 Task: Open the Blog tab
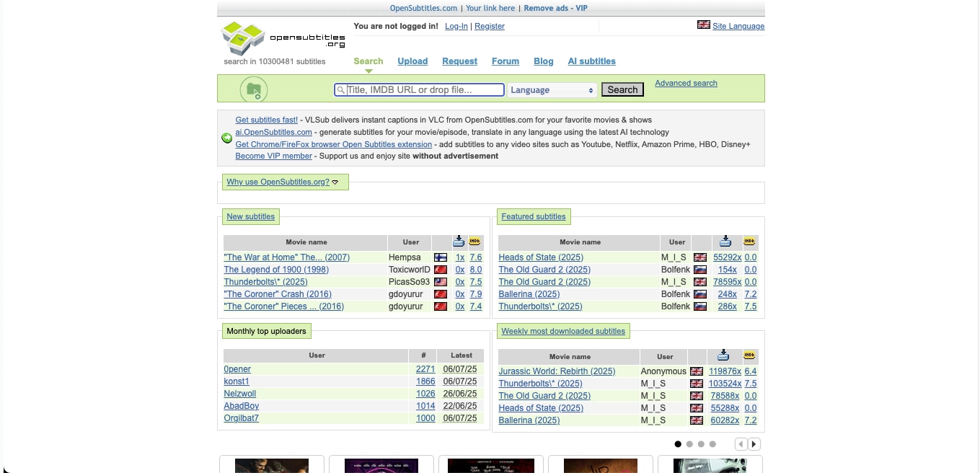coord(544,61)
